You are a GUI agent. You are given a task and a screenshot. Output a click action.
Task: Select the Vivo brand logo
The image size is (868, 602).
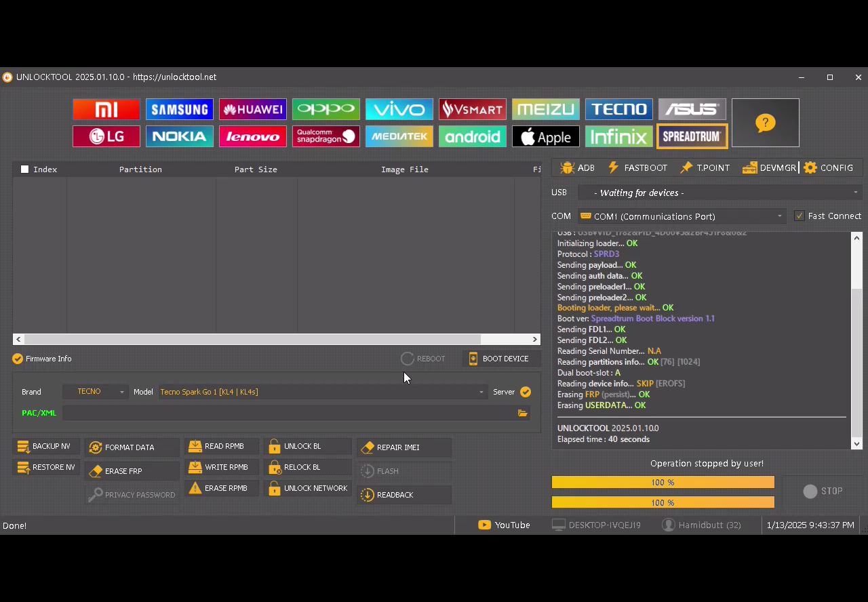point(399,109)
